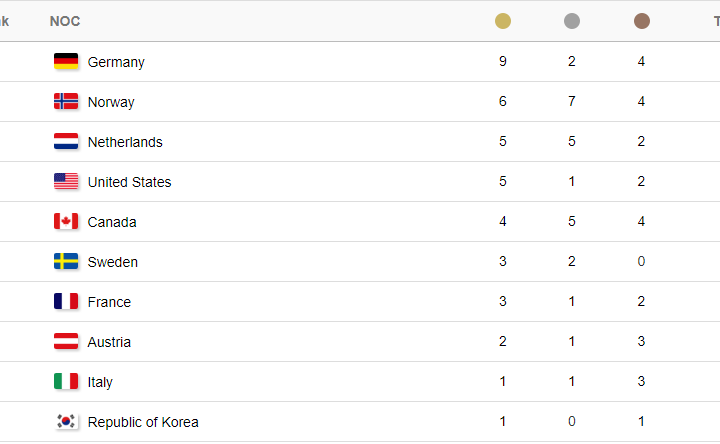
Task: Sort by gold medal column header
Action: (x=503, y=21)
